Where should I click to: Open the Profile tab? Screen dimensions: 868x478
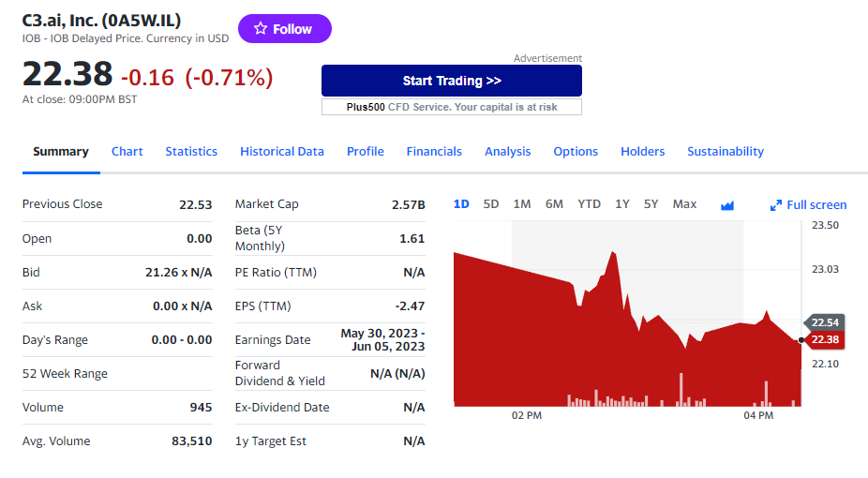tap(366, 152)
